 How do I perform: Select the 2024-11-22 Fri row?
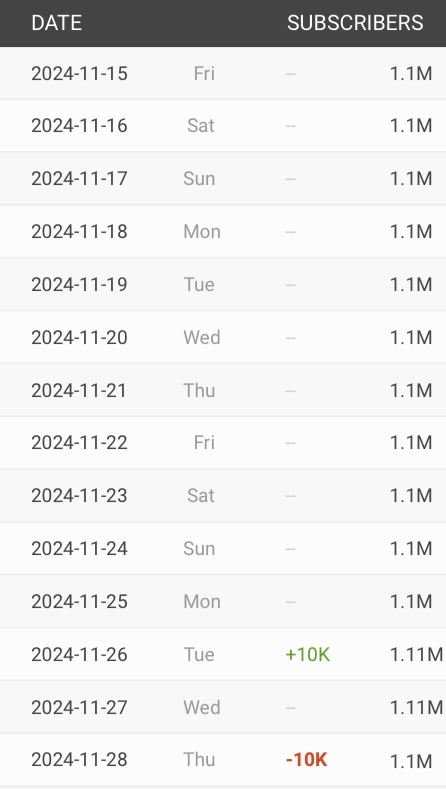223,443
